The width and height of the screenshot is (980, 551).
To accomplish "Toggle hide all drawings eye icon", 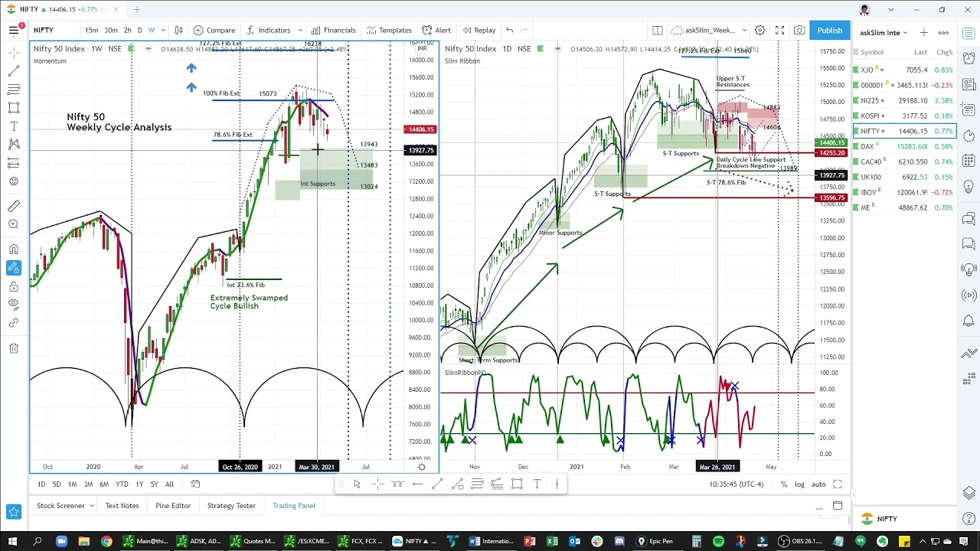I will (x=14, y=305).
